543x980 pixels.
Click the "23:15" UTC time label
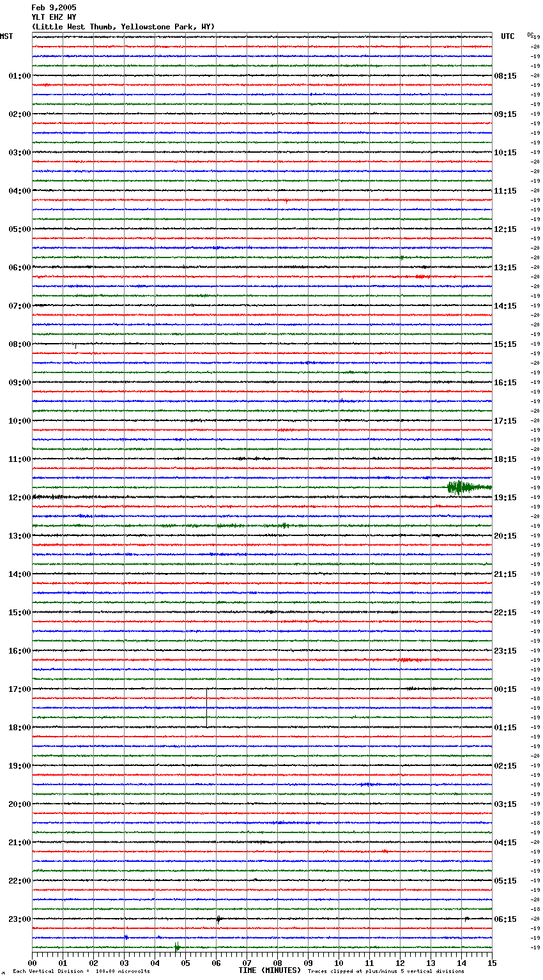[505, 651]
